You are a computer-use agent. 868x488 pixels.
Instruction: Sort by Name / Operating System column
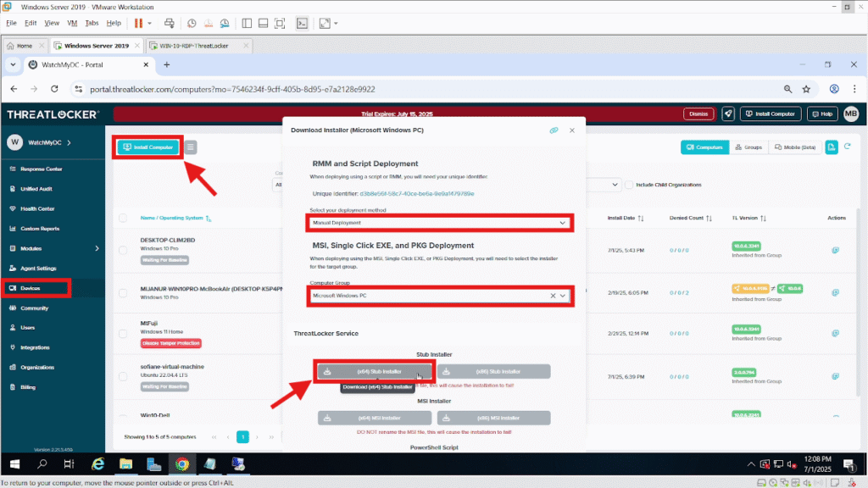[x=175, y=218]
